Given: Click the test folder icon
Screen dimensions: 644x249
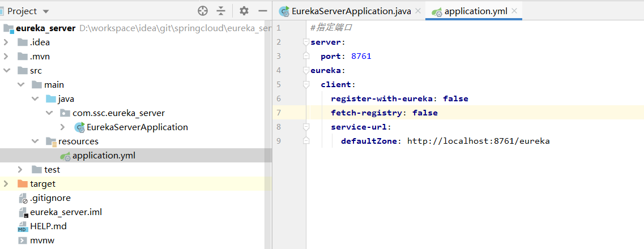Looking at the screenshot, I should (x=37, y=170).
